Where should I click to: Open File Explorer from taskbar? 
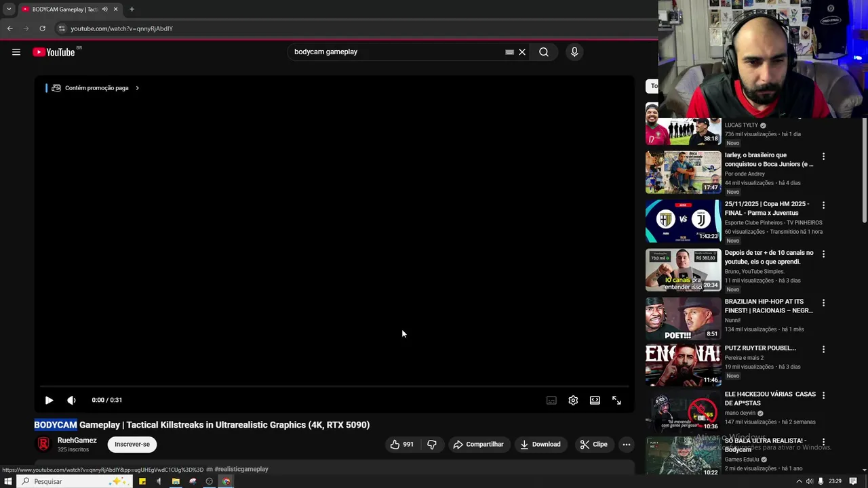click(176, 481)
